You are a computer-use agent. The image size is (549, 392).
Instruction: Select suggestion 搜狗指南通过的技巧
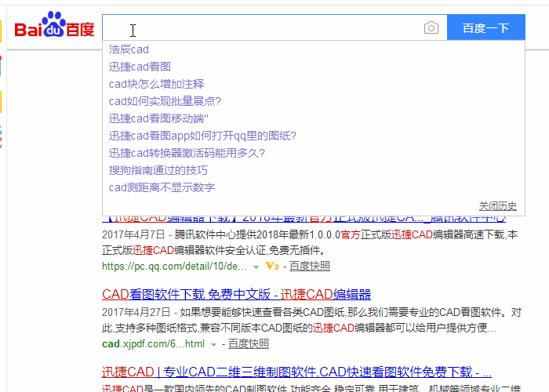coord(158,170)
